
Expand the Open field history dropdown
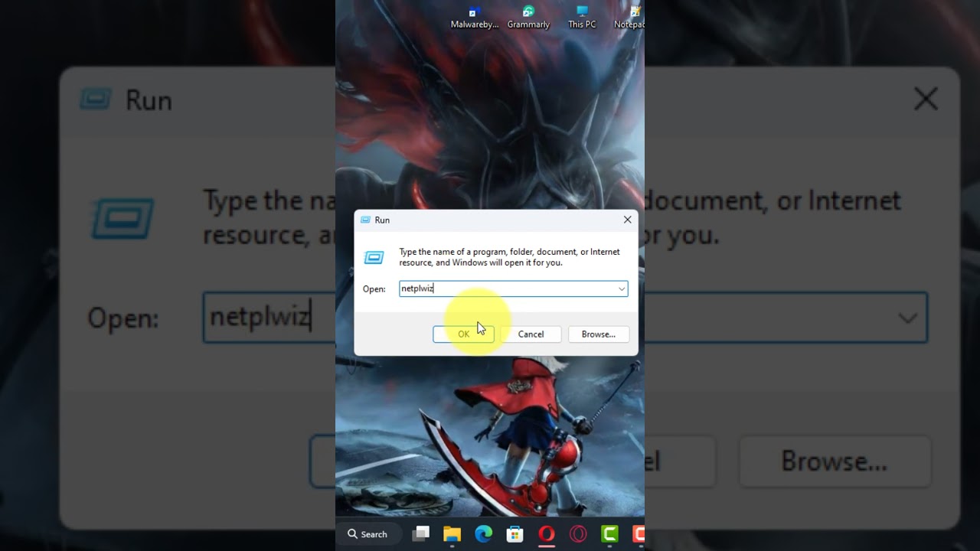(x=622, y=289)
